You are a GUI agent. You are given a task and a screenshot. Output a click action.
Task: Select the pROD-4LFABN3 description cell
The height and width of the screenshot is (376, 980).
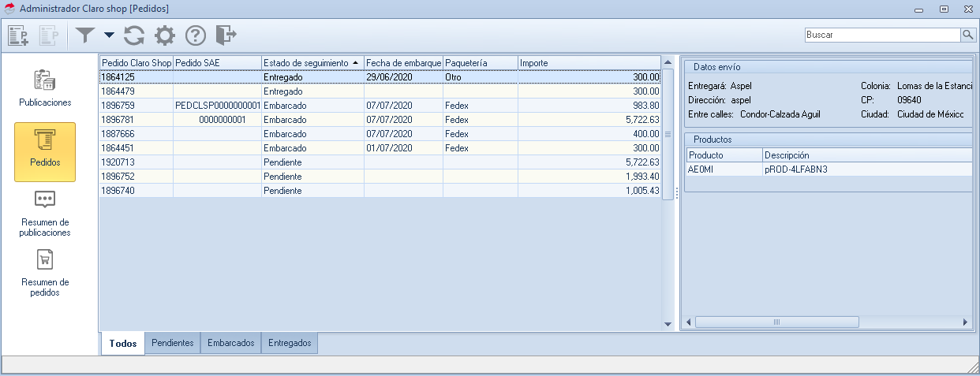(866, 169)
